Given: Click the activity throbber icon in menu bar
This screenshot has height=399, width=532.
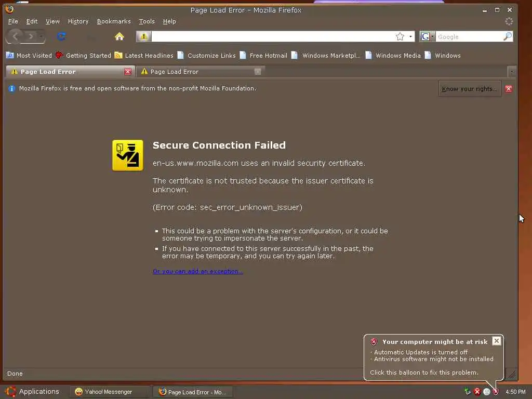Looking at the screenshot, I should (x=509, y=21).
